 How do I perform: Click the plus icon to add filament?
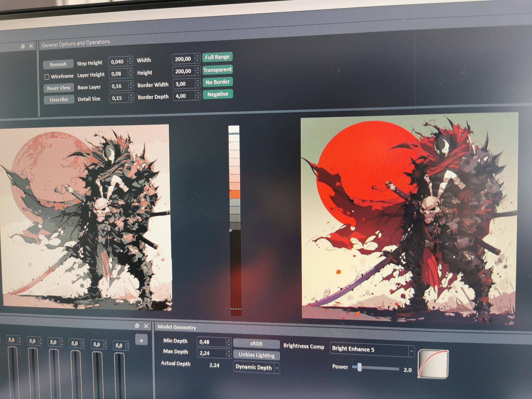[141, 340]
